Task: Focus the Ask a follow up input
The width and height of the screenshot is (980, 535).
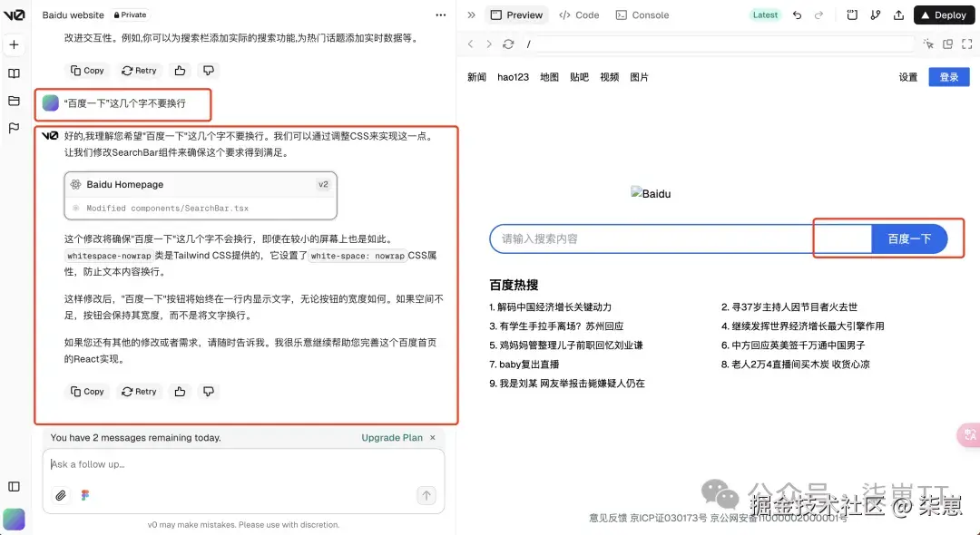Action: pyautogui.click(x=244, y=464)
